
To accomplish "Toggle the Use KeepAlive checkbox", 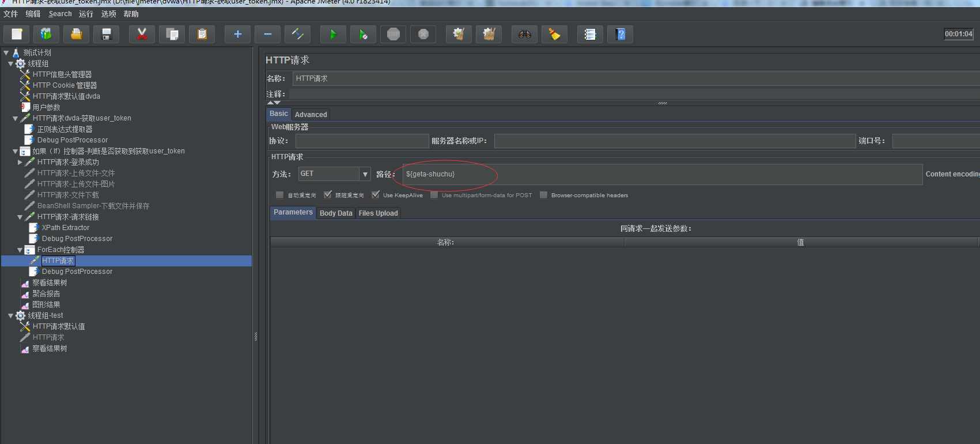I will [x=375, y=195].
